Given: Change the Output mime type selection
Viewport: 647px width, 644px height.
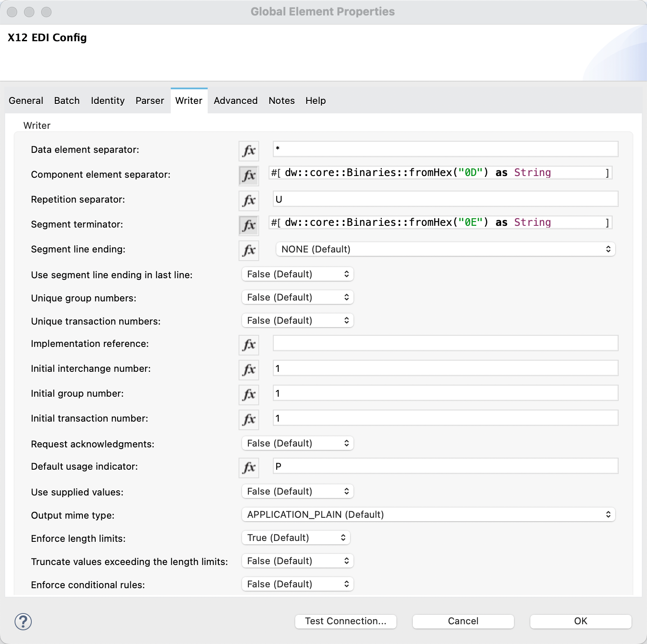Looking at the screenshot, I should coord(428,514).
